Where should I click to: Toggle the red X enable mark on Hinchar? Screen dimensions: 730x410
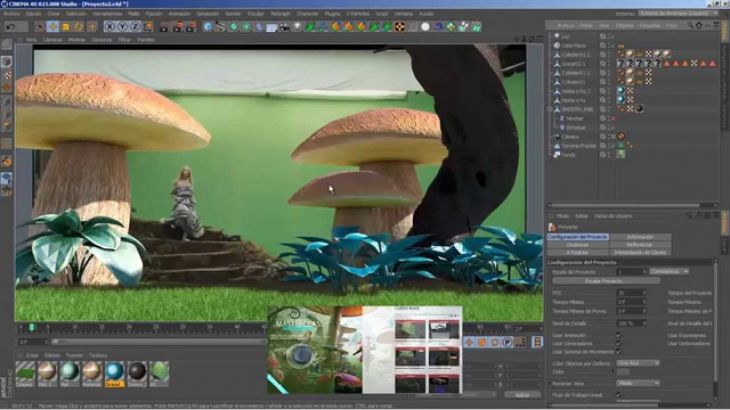pyautogui.click(x=612, y=119)
